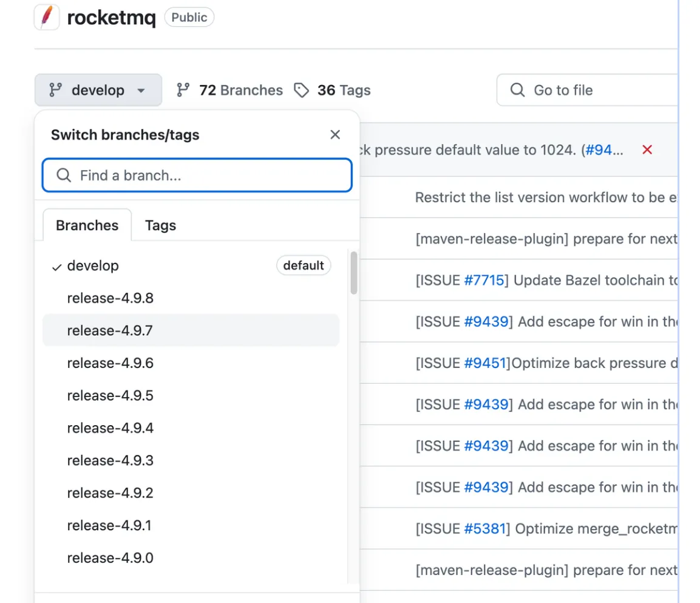
Task: Select branch release-4.9.0
Action: tap(191, 558)
